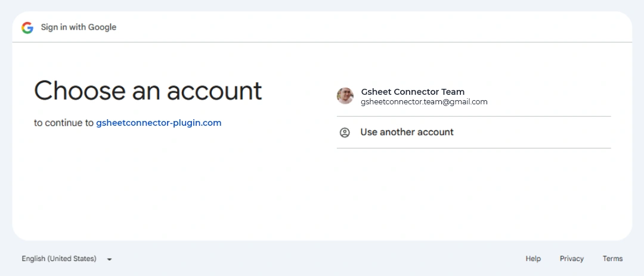
Task: Click the language dropdown arrow
Action: tap(109, 259)
